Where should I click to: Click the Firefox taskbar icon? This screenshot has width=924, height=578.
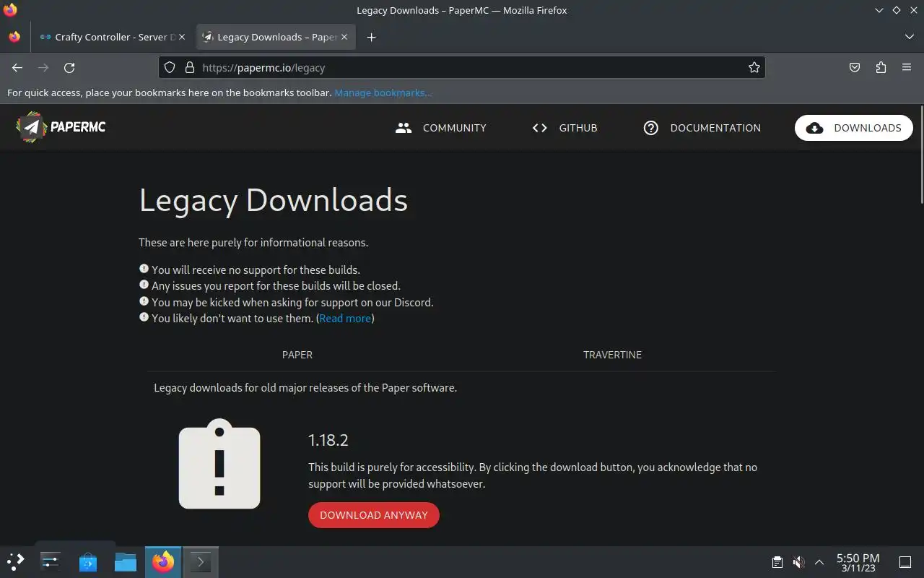tap(163, 561)
